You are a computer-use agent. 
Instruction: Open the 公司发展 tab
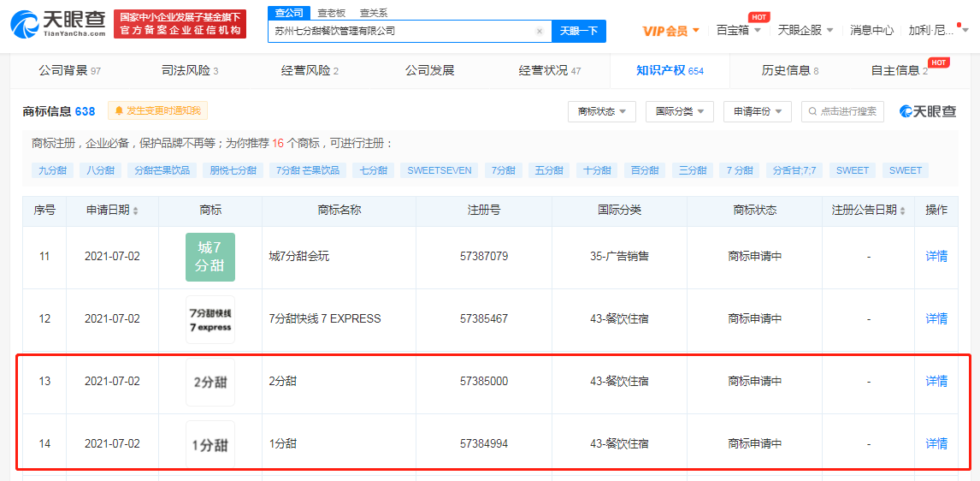pyautogui.click(x=429, y=71)
